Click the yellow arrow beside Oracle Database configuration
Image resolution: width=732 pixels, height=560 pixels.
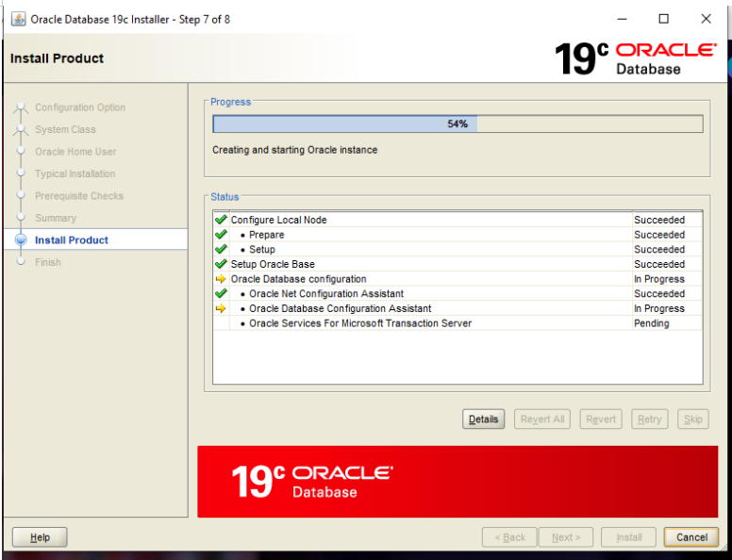[x=221, y=279]
